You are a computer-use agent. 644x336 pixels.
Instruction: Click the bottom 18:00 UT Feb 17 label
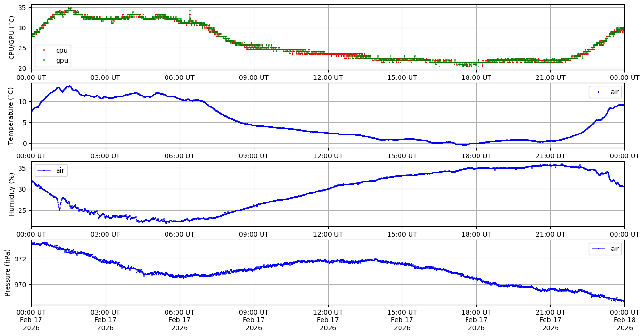476,320
